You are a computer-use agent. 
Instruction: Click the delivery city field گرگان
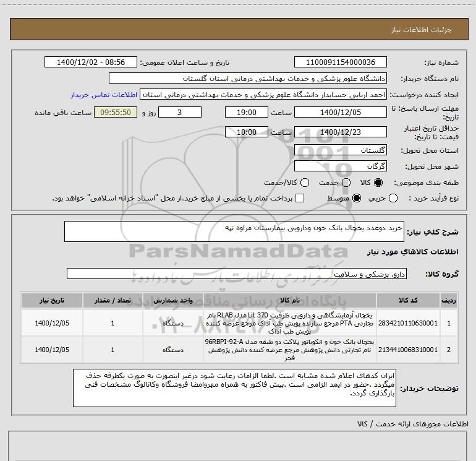pyautogui.click(x=340, y=166)
